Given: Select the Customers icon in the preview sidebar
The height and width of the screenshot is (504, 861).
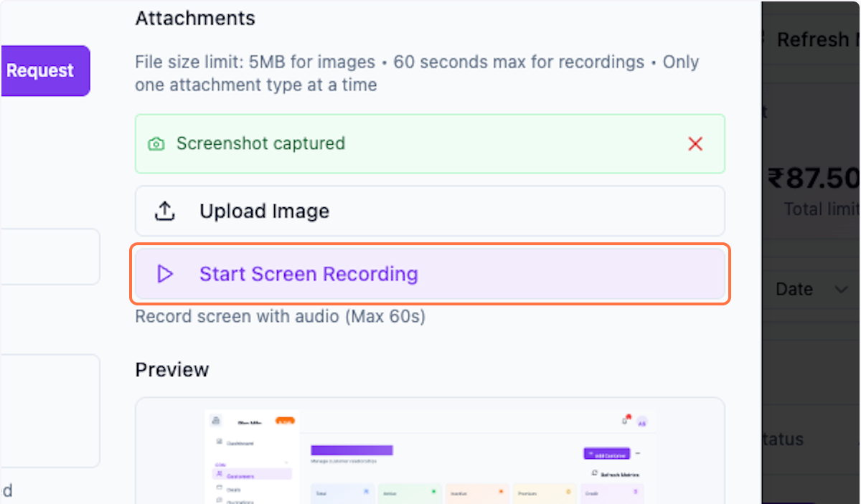Looking at the screenshot, I should (218, 474).
